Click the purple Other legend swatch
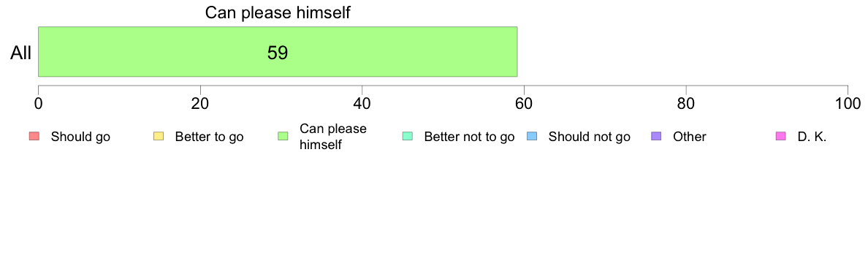 (x=655, y=137)
